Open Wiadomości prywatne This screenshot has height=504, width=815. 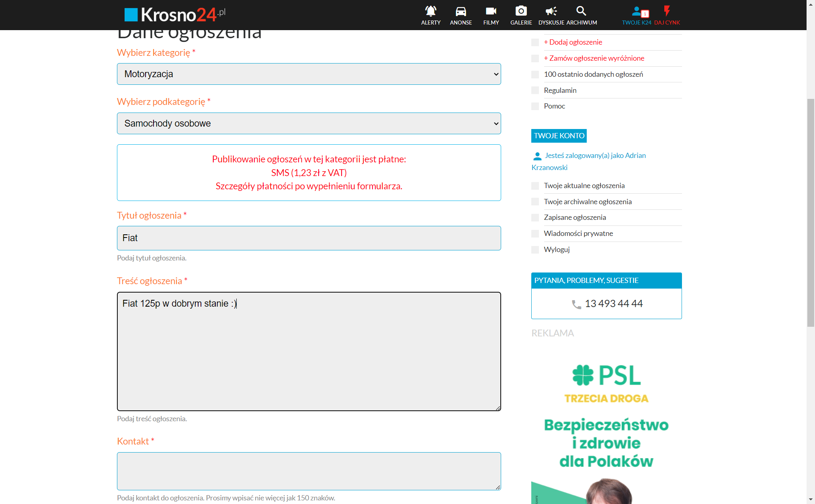[x=578, y=234]
